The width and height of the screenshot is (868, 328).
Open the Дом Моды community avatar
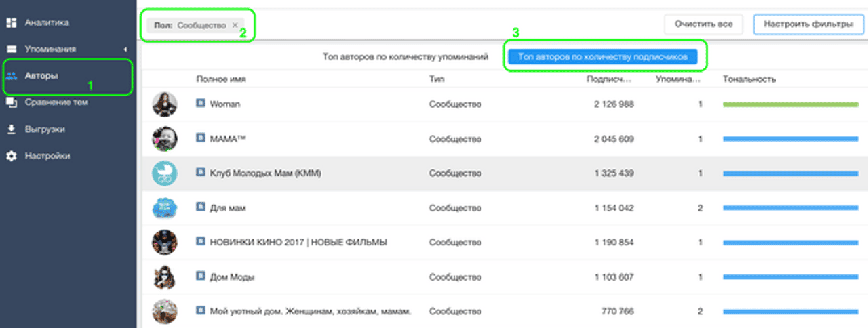pyautogui.click(x=165, y=276)
